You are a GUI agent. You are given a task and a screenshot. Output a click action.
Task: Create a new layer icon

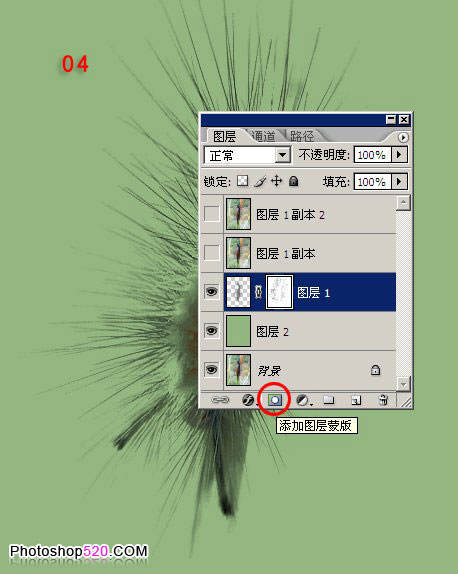click(x=356, y=400)
